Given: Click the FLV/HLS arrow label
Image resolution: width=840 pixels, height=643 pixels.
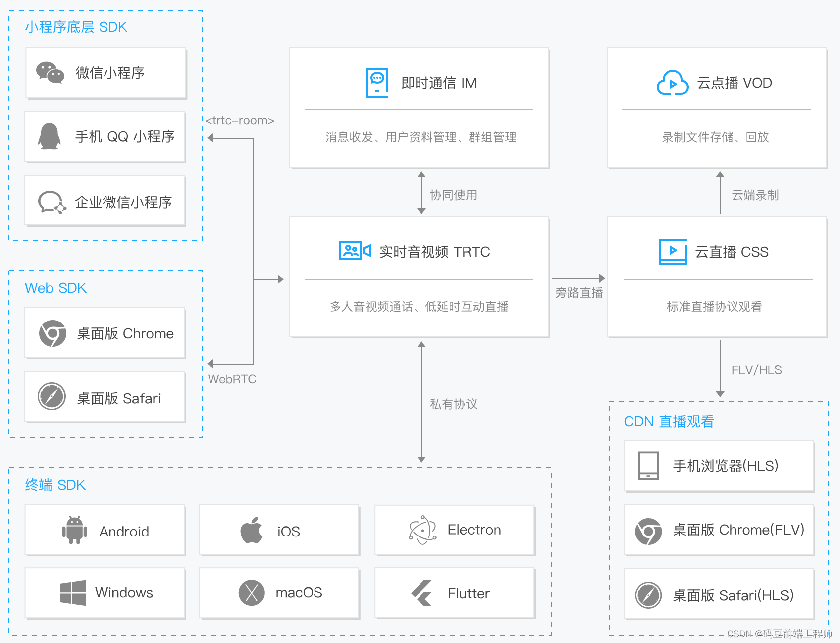Looking at the screenshot, I should point(757,370).
